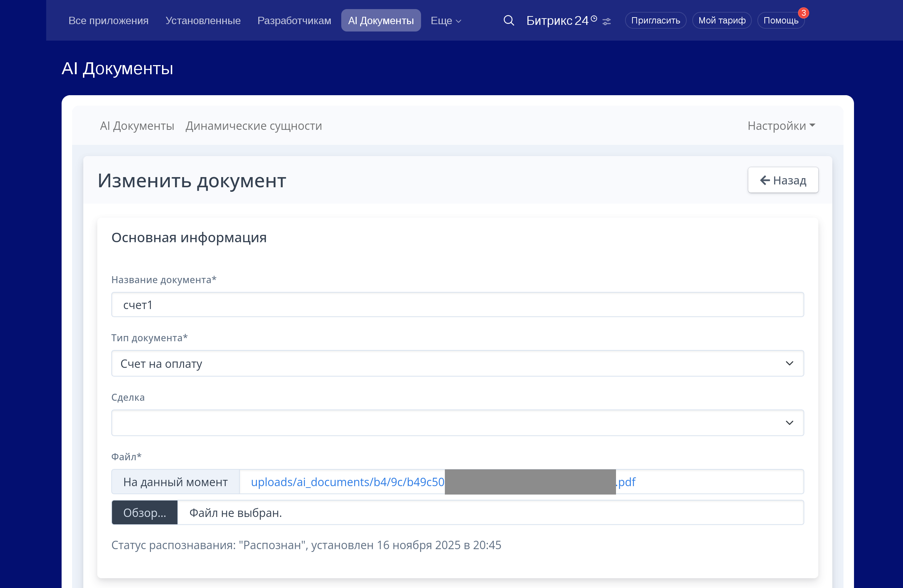Open the Настройки dropdown
The width and height of the screenshot is (903, 588).
point(781,126)
